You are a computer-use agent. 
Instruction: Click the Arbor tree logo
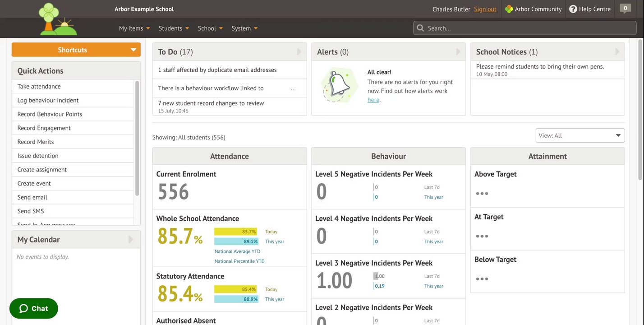(58, 19)
